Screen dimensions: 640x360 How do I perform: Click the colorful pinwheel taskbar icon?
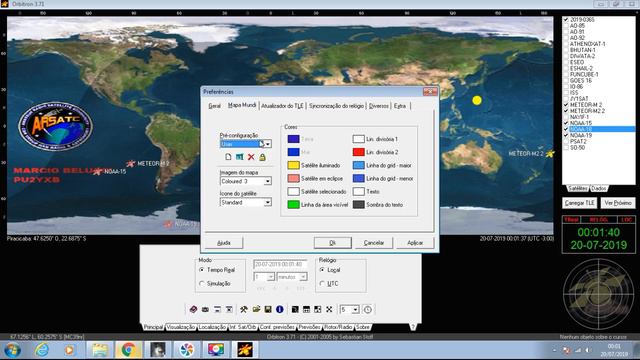(x=187, y=350)
